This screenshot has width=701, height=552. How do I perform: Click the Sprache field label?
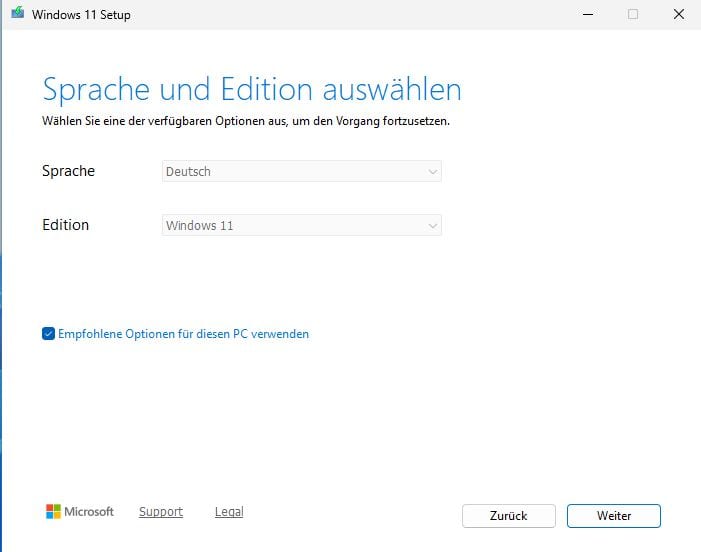(68, 171)
